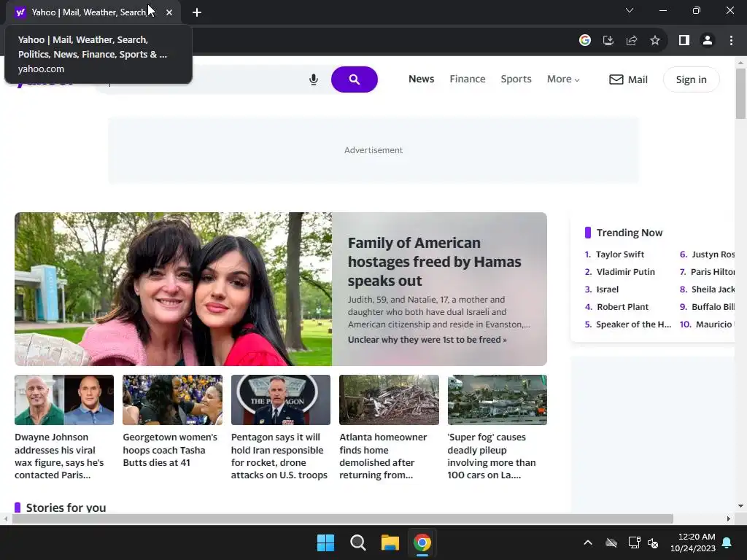The width and height of the screenshot is (747, 560).
Task: Click the super fog pileup thumbnail
Action: [x=498, y=400]
